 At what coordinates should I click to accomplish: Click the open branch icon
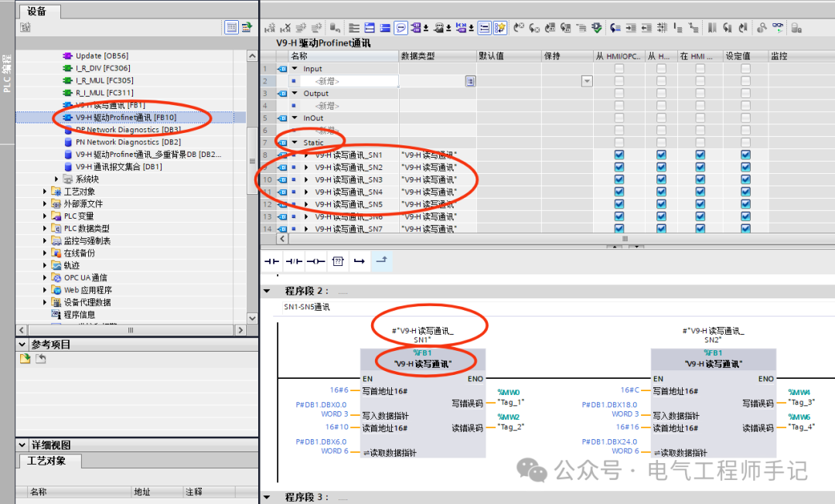pyautogui.click(x=360, y=261)
